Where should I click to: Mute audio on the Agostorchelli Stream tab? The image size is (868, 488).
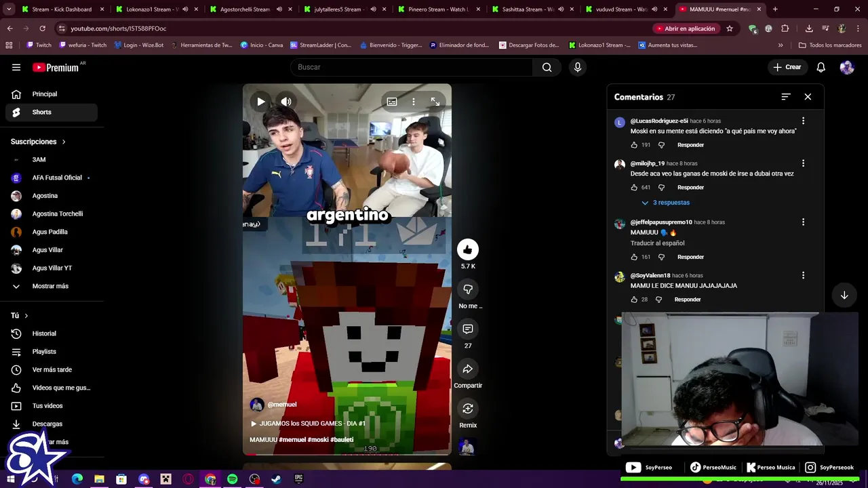click(279, 9)
